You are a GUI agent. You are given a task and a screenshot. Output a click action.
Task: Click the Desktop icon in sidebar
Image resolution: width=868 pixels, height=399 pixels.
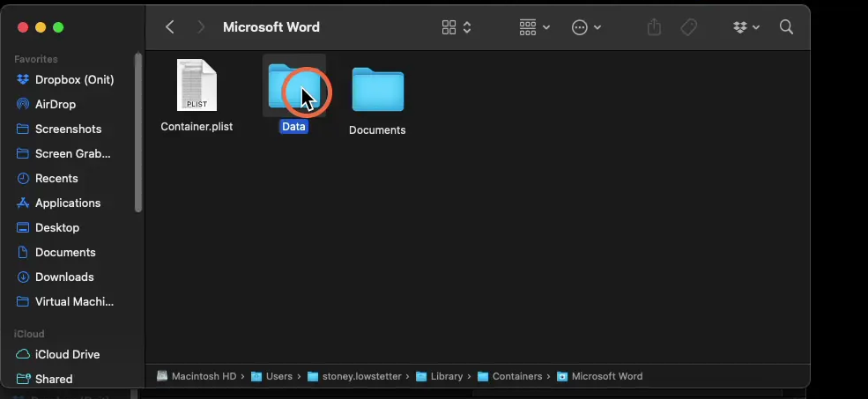[x=23, y=227]
